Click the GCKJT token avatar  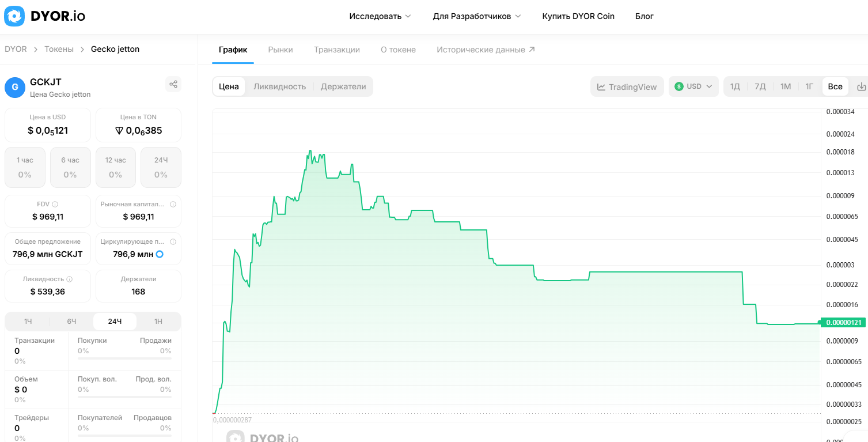(15, 87)
